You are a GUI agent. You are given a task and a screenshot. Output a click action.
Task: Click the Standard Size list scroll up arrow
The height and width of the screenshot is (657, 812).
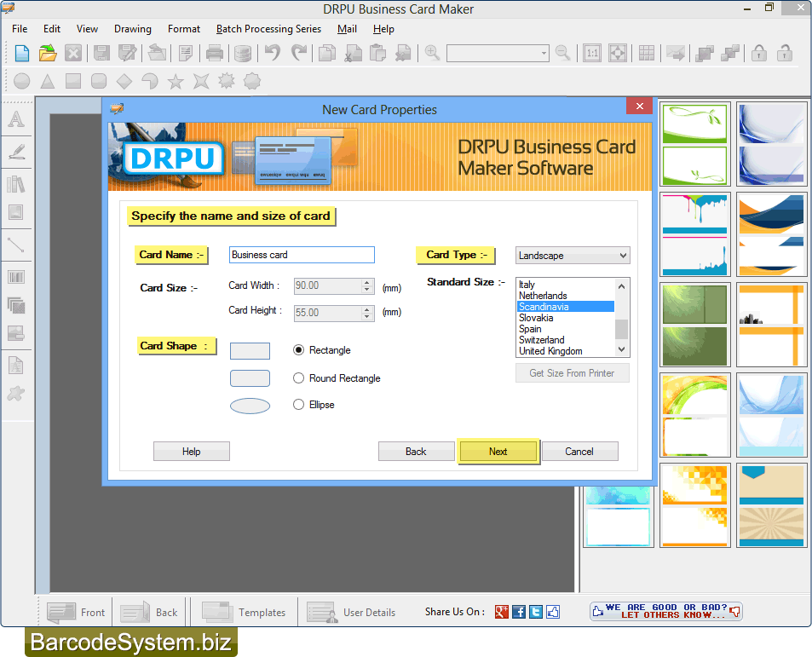pyautogui.click(x=621, y=285)
